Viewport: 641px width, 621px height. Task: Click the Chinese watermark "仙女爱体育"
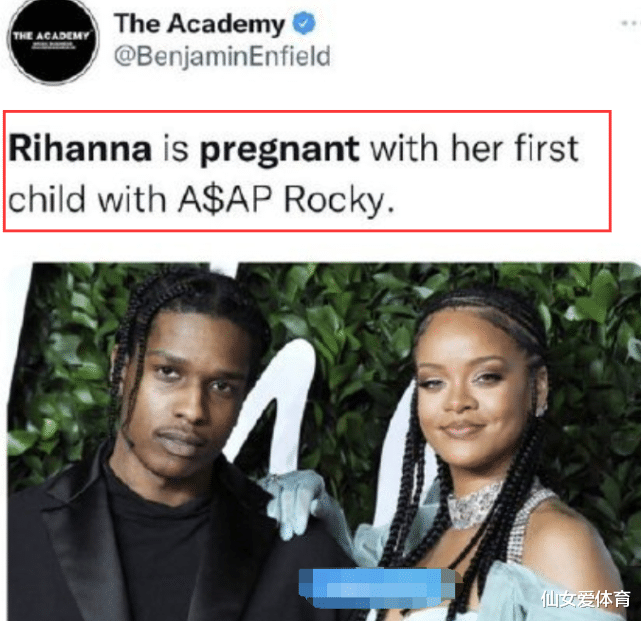tap(585, 599)
